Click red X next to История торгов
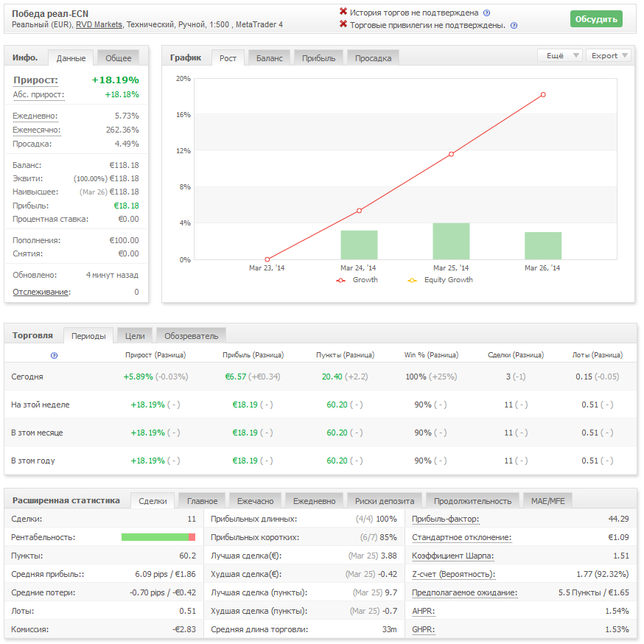 click(x=343, y=12)
